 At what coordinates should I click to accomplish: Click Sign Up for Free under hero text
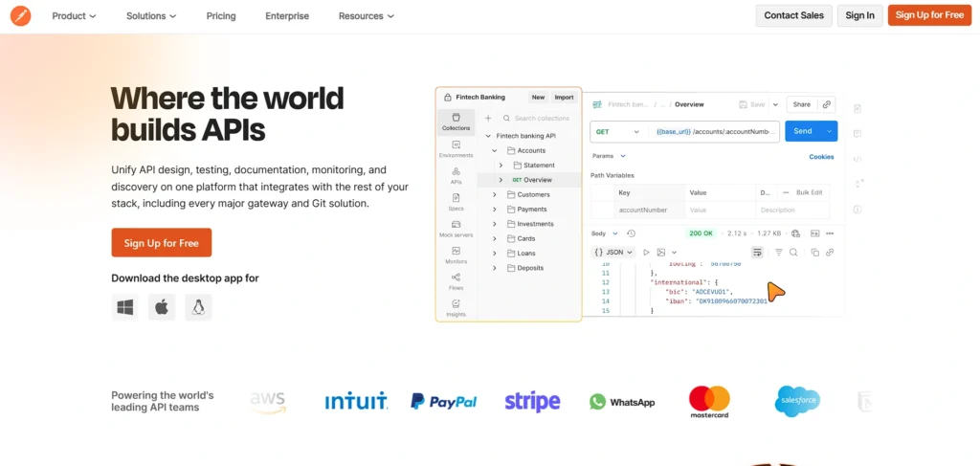[161, 243]
